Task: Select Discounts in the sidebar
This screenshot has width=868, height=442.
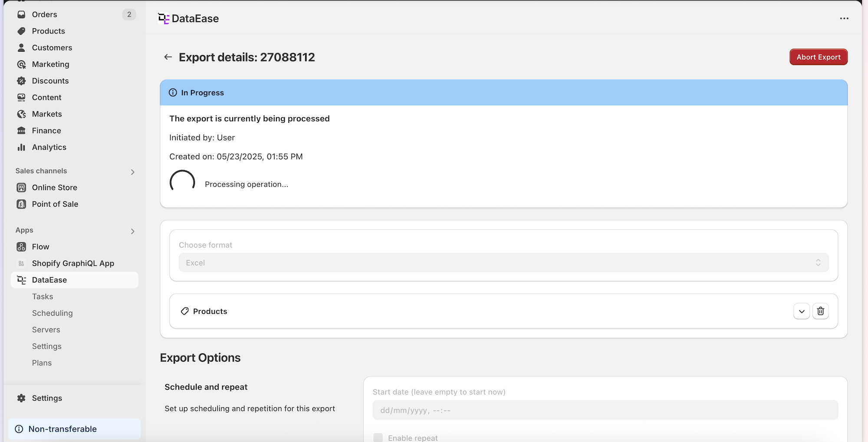Action: (x=50, y=81)
